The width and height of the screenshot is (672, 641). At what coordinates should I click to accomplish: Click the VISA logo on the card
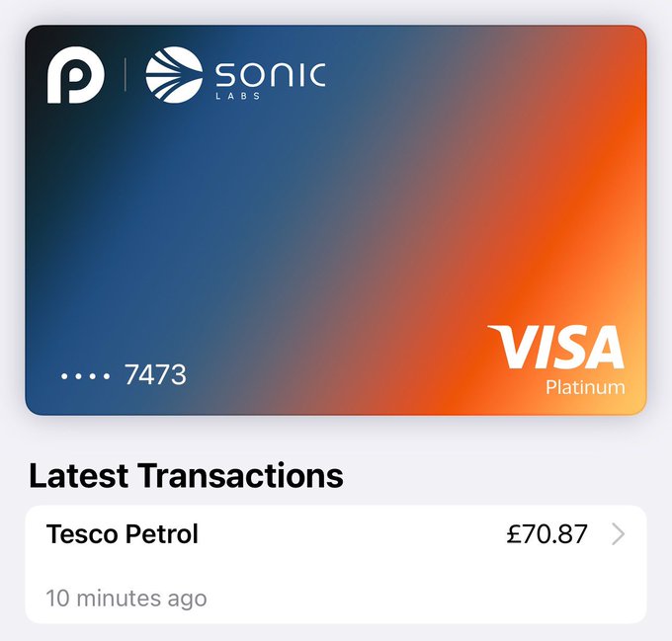pos(556,348)
